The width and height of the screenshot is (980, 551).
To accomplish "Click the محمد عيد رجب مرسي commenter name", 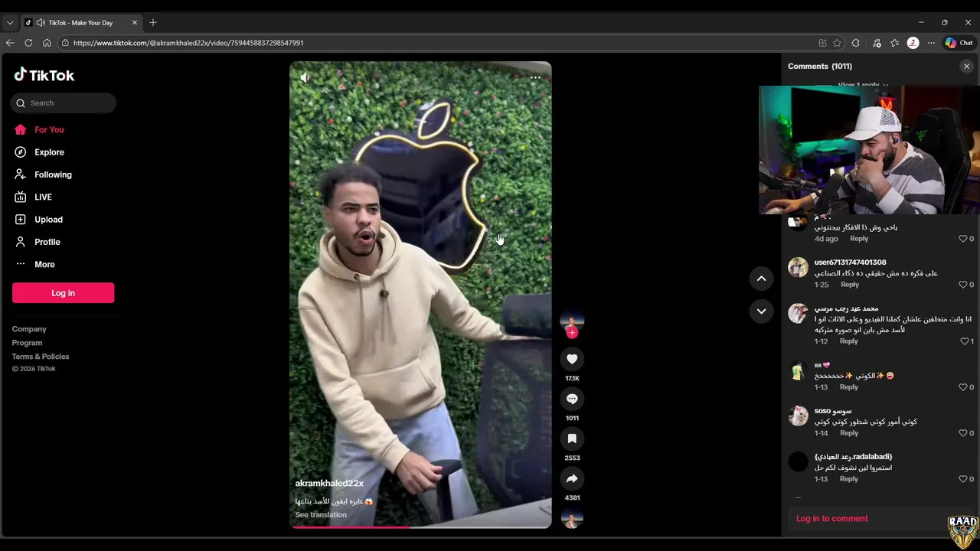I will click(847, 308).
